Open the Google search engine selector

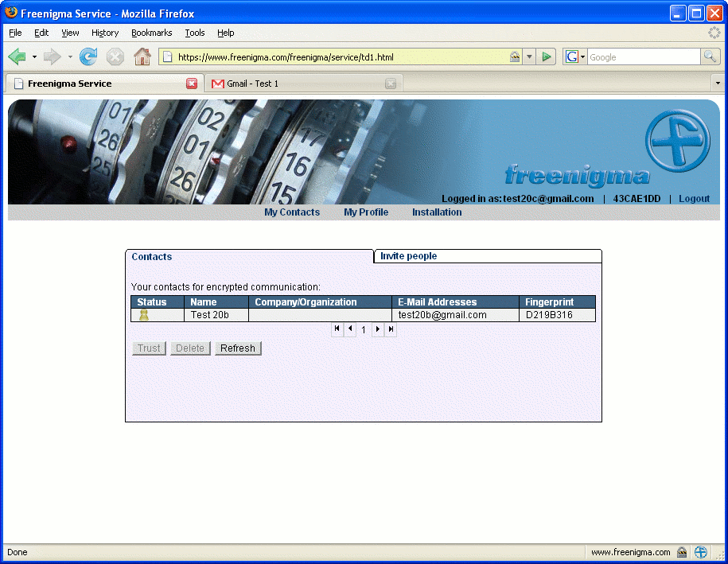[574, 57]
